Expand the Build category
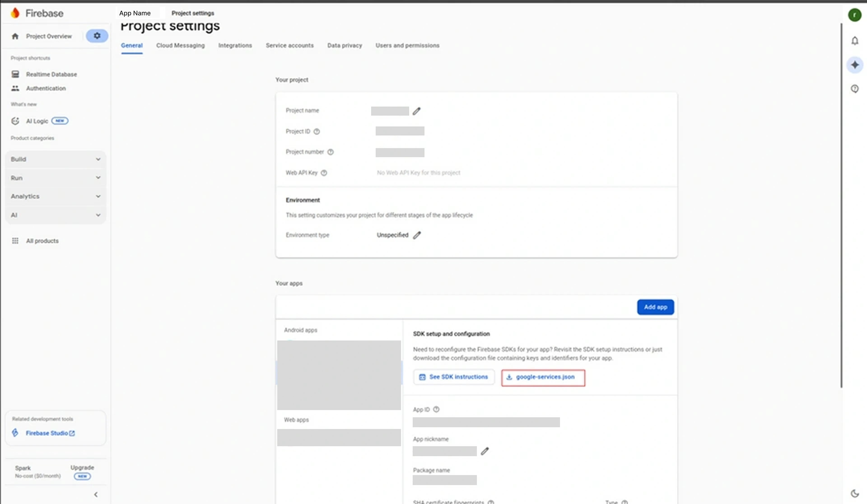The height and width of the screenshot is (504, 867). click(x=55, y=159)
